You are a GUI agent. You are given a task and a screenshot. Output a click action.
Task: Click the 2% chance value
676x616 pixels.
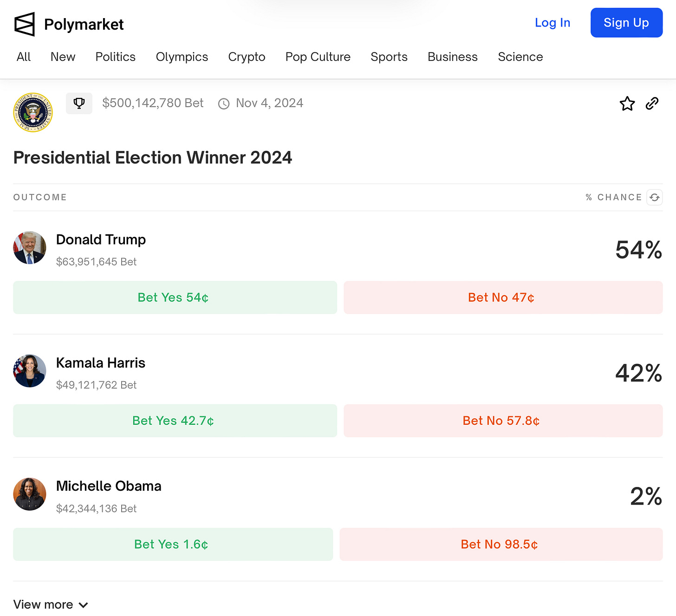pyautogui.click(x=646, y=496)
